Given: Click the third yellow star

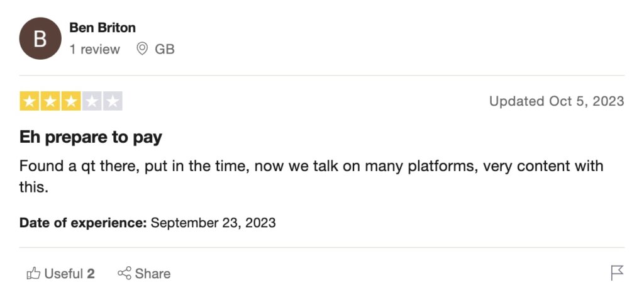Looking at the screenshot, I should tap(71, 101).
